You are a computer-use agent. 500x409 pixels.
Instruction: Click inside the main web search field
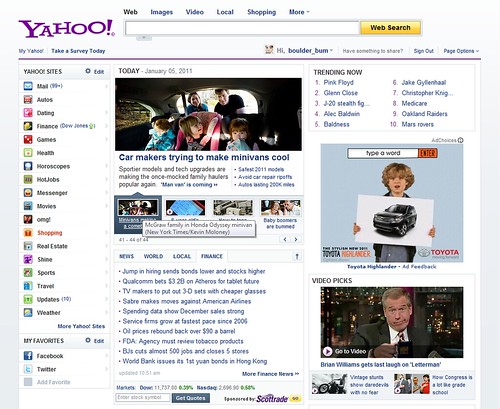(x=242, y=28)
